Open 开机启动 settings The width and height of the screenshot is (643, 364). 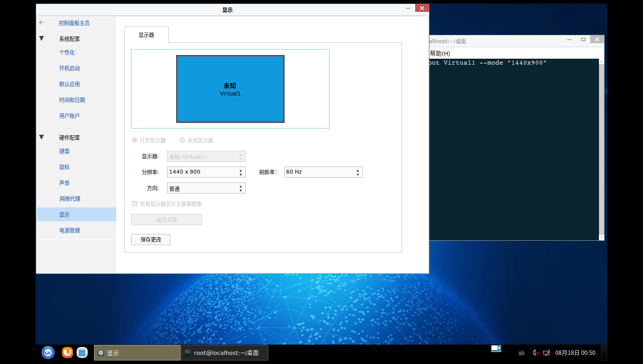(69, 68)
